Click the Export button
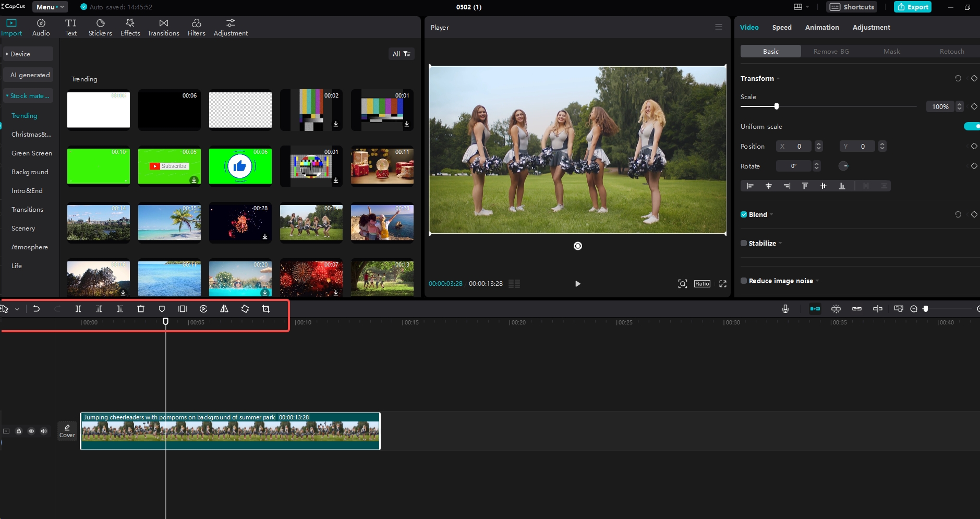The width and height of the screenshot is (980, 519). tap(912, 7)
